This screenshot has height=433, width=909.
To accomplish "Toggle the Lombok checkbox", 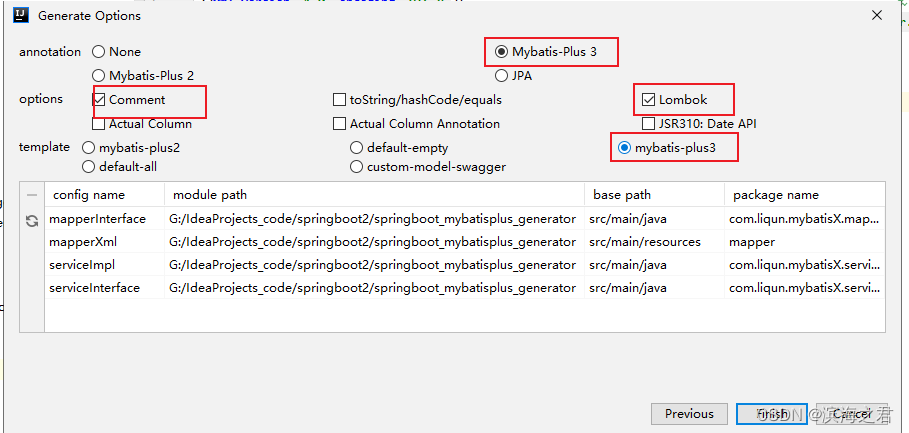I will (649, 100).
